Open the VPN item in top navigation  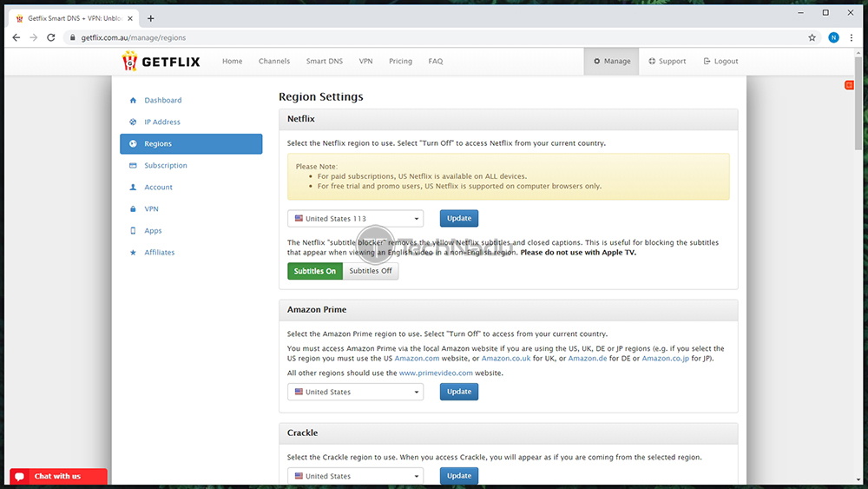(x=366, y=61)
